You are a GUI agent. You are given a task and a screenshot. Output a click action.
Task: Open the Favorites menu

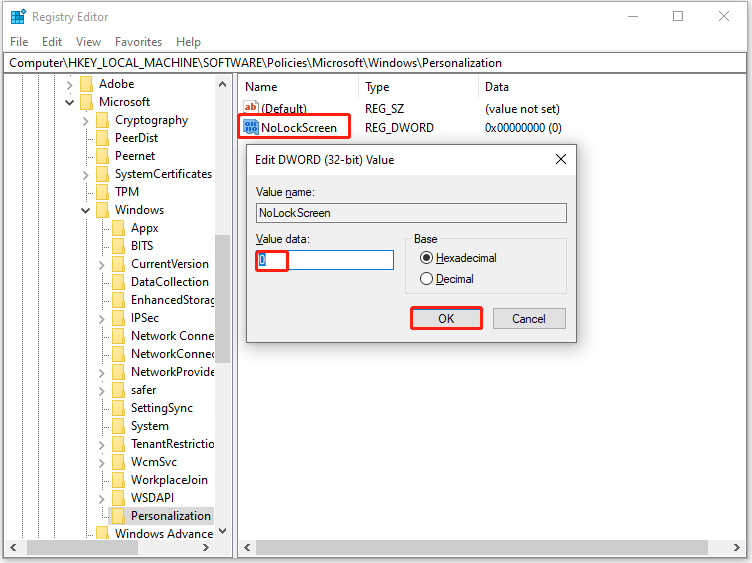(138, 42)
